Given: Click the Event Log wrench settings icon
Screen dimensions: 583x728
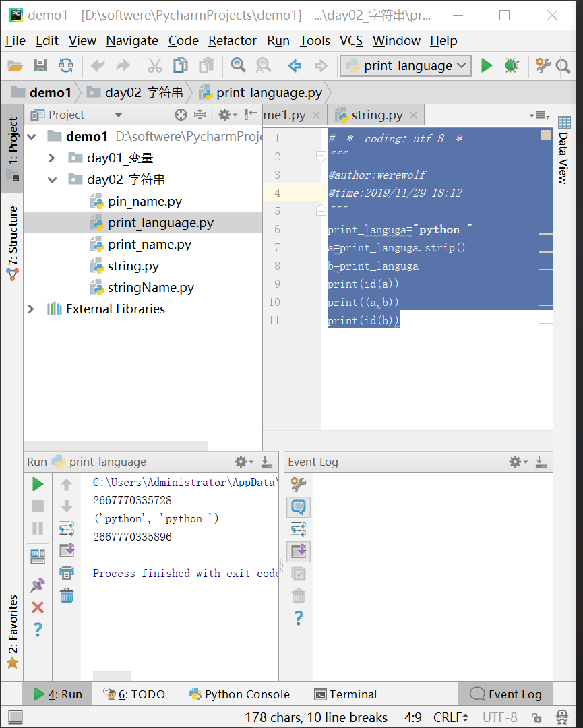Looking at the screenshot, I should point(299,484).
